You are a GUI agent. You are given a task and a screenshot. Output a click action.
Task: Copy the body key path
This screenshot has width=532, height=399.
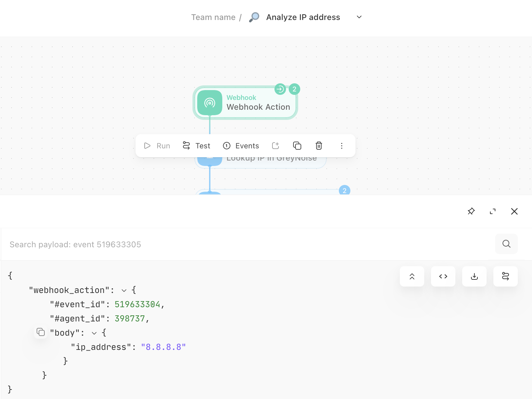click(x=41, y=332)
